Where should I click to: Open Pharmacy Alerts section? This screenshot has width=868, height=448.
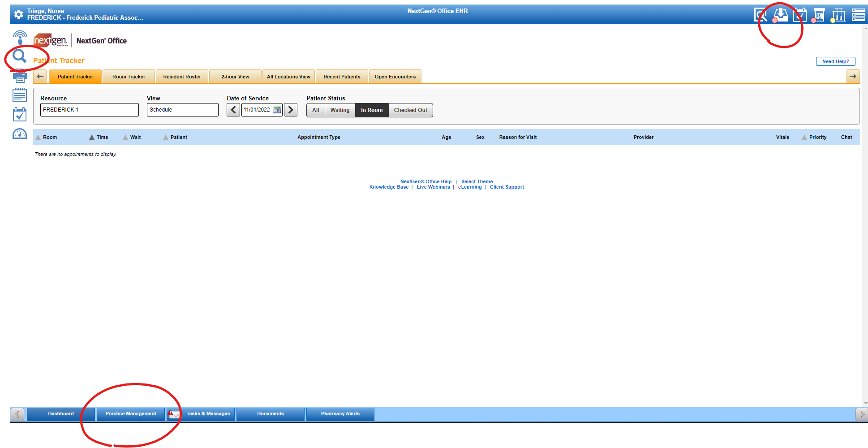click(x=340, y=414)
